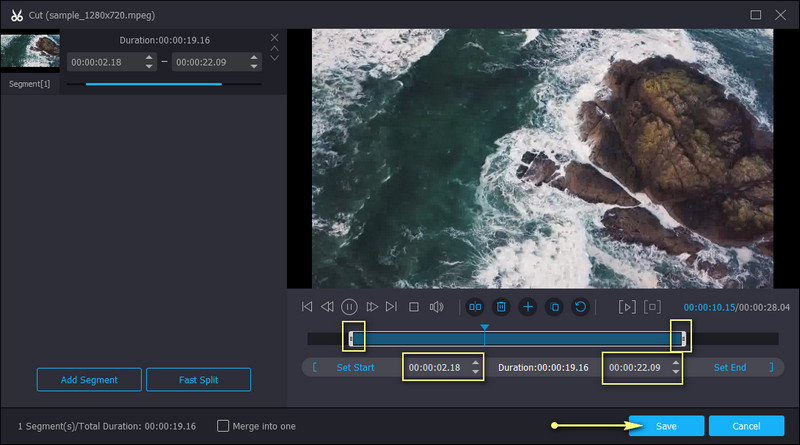
Task: Click the split segment icon
Action: click(x=476, y=307)
